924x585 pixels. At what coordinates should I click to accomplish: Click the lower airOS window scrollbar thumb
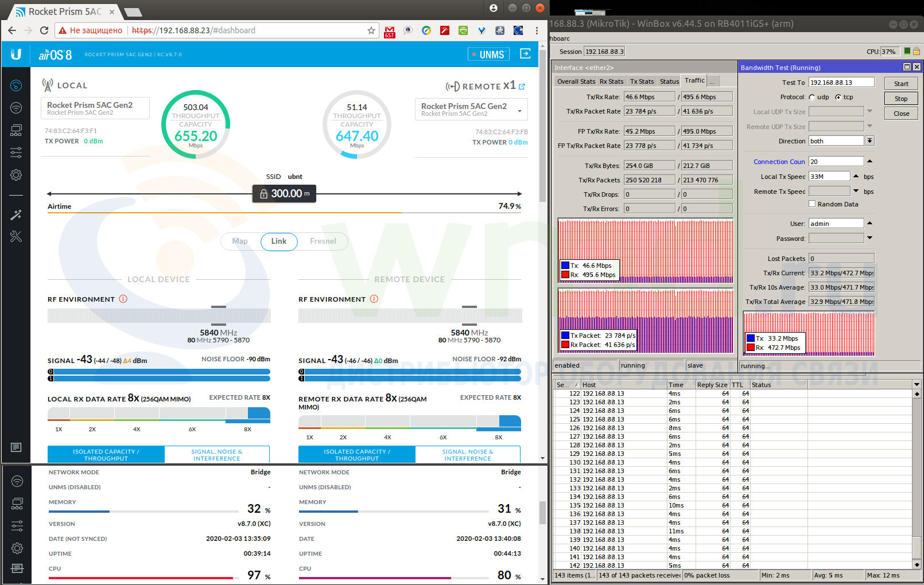[x=542, y=512]
